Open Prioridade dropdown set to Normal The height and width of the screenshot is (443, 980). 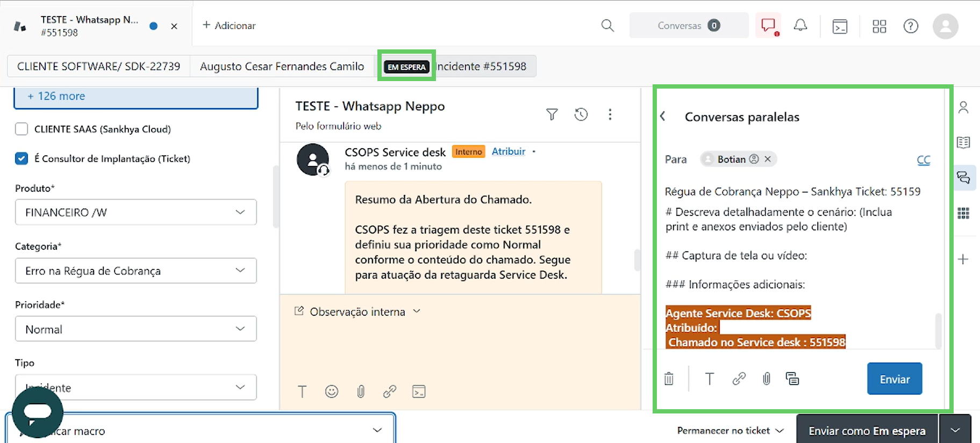(135, 329)
